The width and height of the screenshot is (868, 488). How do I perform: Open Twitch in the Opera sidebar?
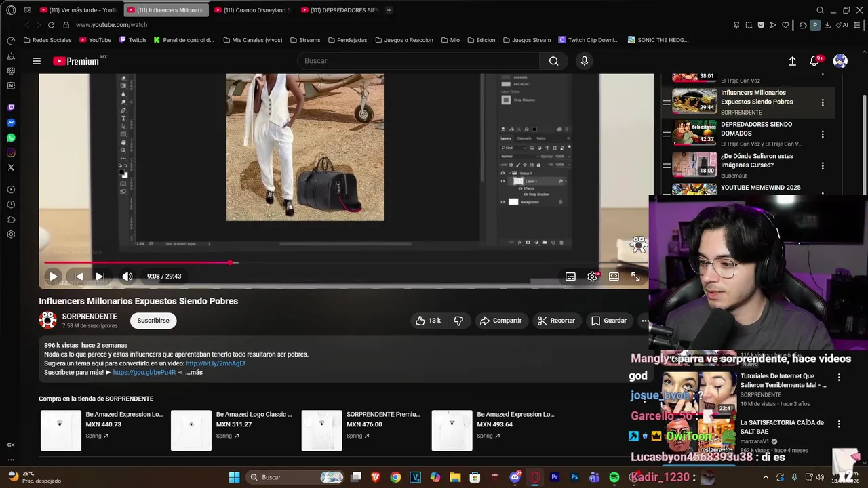pos(11,108)
